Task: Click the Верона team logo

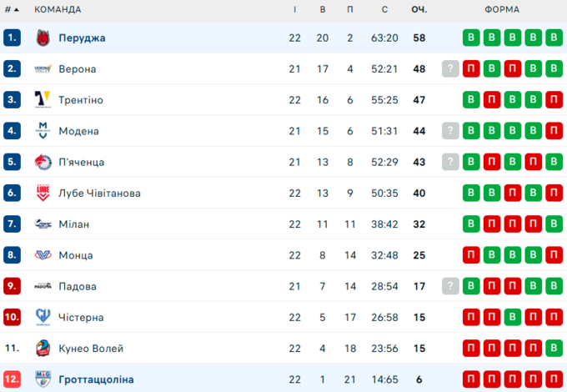Action: coord(43,68)
